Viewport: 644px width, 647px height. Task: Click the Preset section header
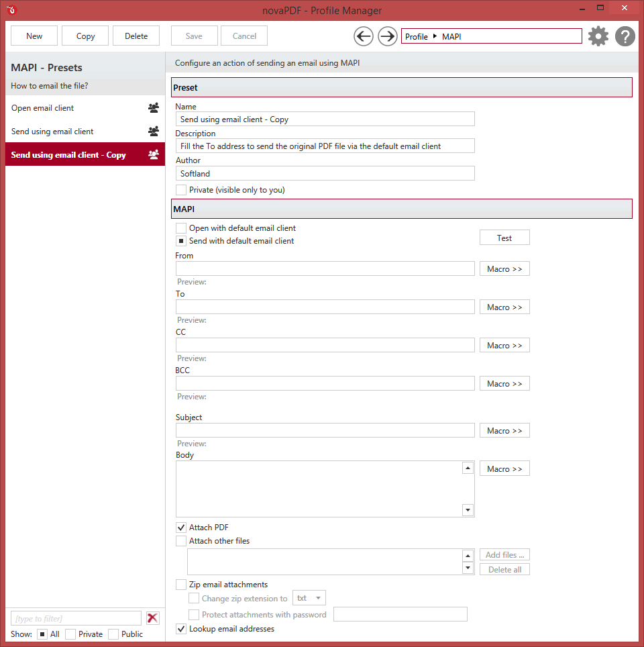tap(402, 87)
